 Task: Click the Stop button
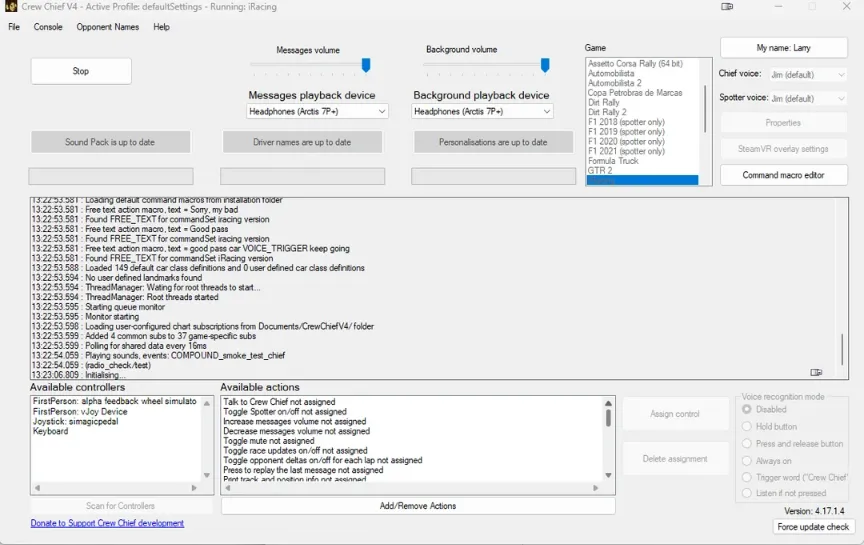[81, 71]
